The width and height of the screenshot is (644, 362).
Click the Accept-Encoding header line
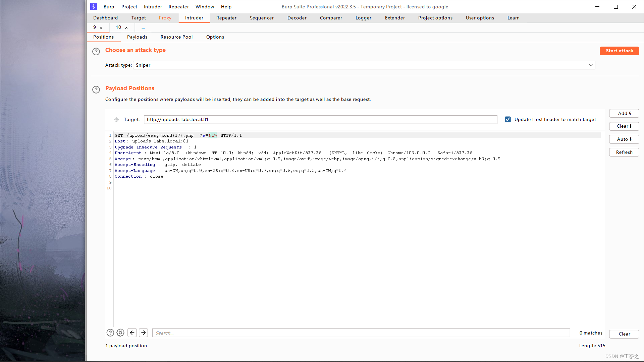tap(158, 165)
